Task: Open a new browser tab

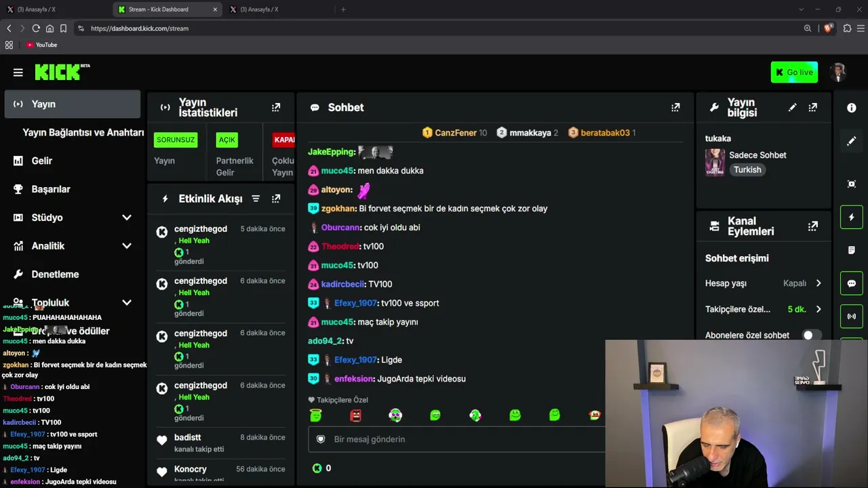Action: coord(343,9)
